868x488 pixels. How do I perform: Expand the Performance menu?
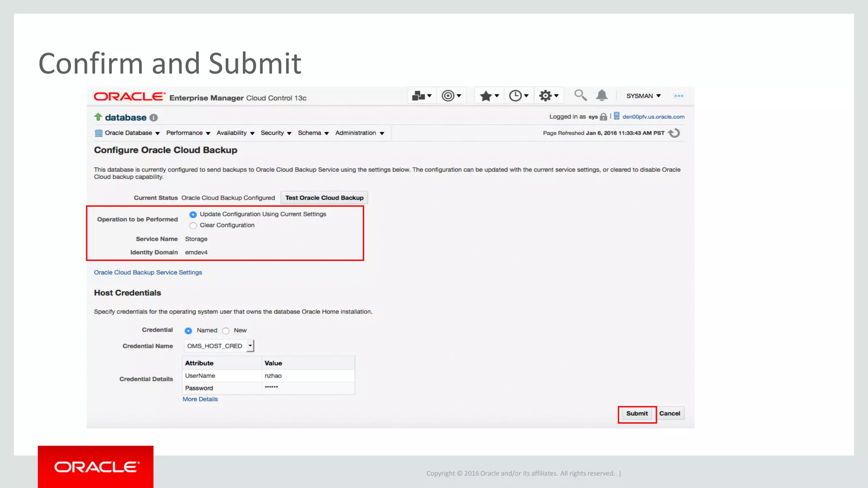click(x=188, y=133)
